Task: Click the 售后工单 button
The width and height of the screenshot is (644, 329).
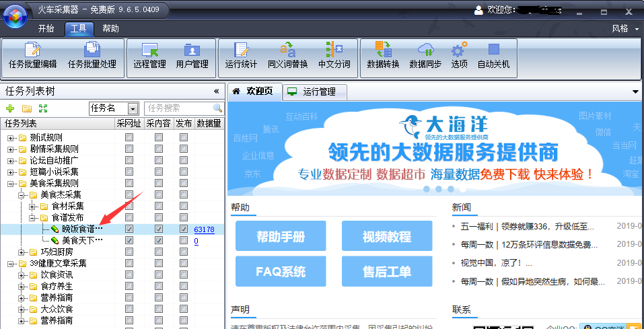Action: [387, 271]
